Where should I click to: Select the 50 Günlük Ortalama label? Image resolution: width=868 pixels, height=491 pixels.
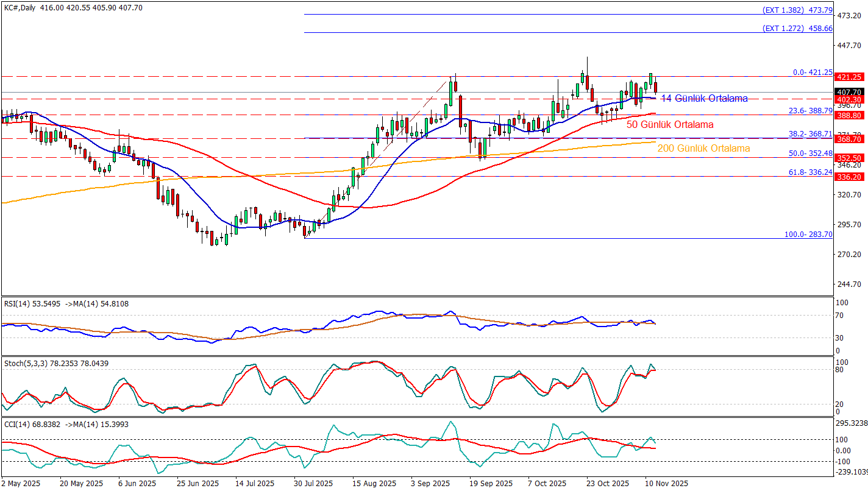point(669,124)
